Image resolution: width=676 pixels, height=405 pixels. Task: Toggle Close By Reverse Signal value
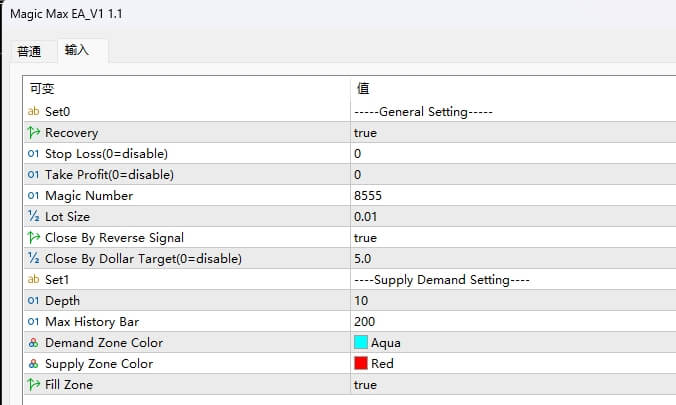[x=365, y=238]
